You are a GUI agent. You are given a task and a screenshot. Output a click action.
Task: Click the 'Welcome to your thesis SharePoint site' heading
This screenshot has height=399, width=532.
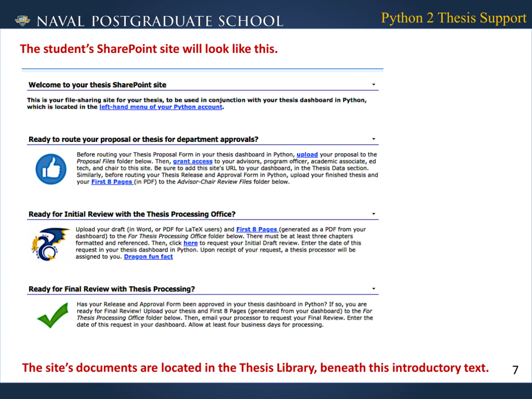coord(97,85)
